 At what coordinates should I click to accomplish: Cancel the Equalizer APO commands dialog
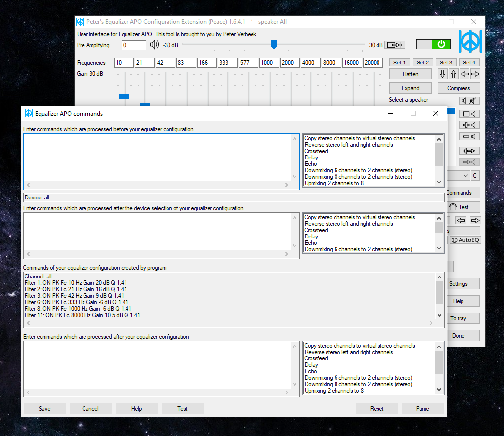coord(90,409)
